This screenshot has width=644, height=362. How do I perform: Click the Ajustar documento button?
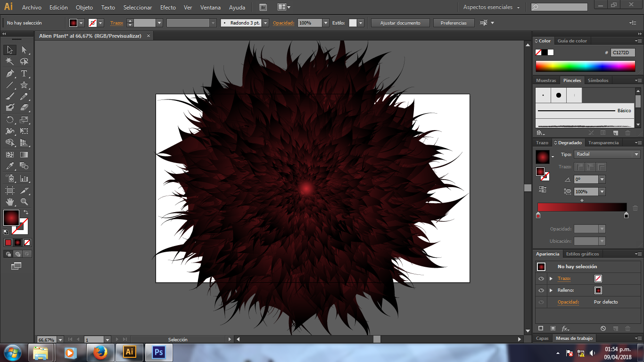click(400, 23)
